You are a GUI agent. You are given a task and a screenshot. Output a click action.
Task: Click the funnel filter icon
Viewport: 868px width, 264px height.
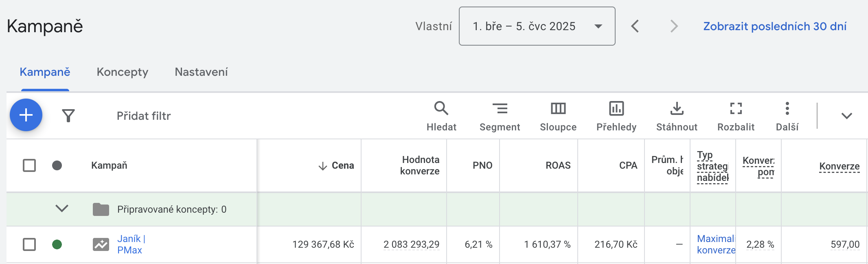(68, 116)
